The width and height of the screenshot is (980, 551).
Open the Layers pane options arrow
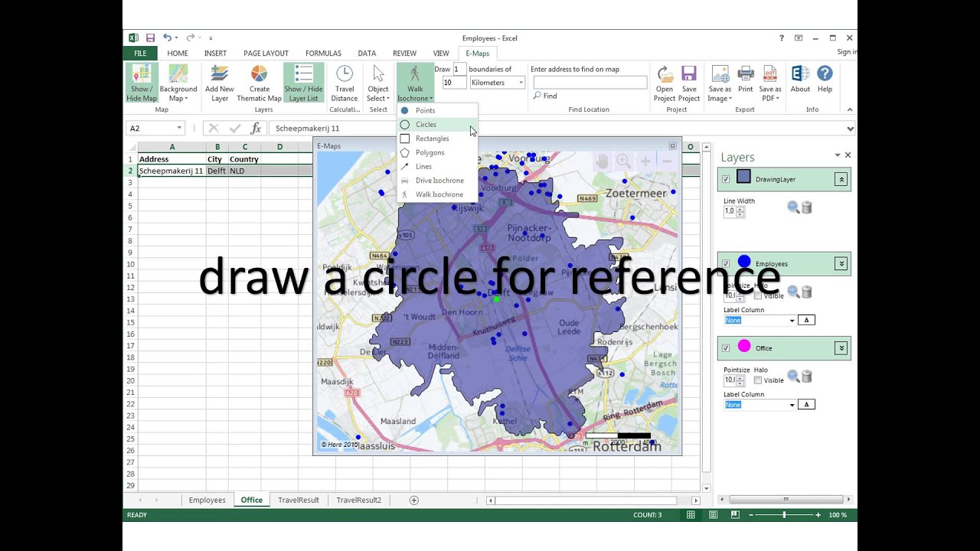[x=838, y=155]
